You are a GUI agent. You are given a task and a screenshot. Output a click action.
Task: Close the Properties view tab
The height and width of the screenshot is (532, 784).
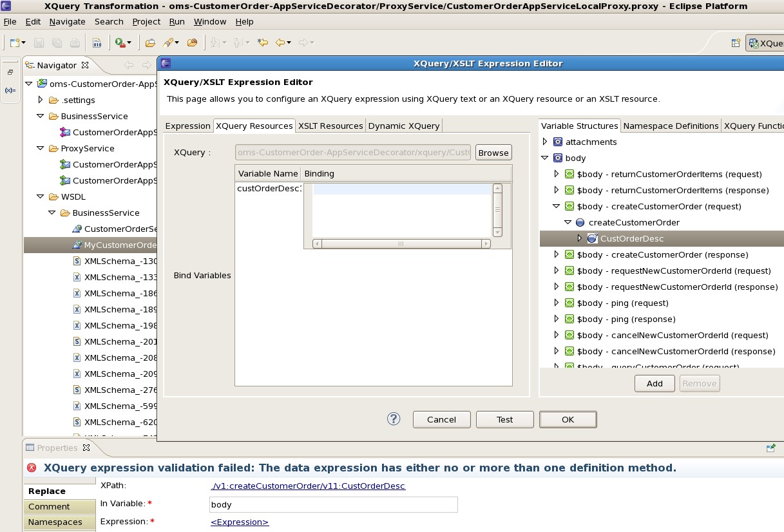[87, 447]
